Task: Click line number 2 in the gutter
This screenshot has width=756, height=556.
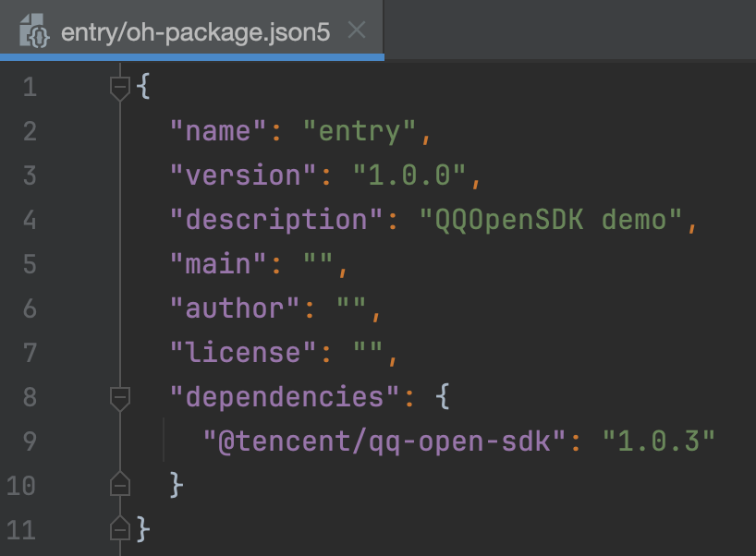Action: point(30,131)
